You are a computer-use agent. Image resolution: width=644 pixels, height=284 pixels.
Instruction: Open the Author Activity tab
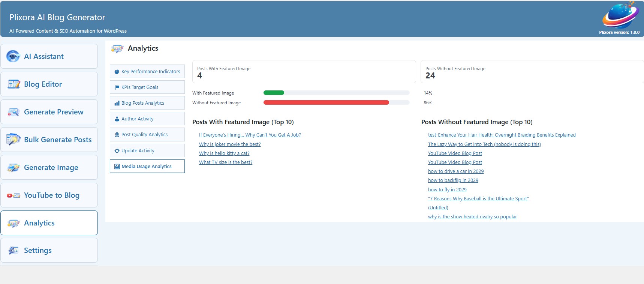(147, 119)
